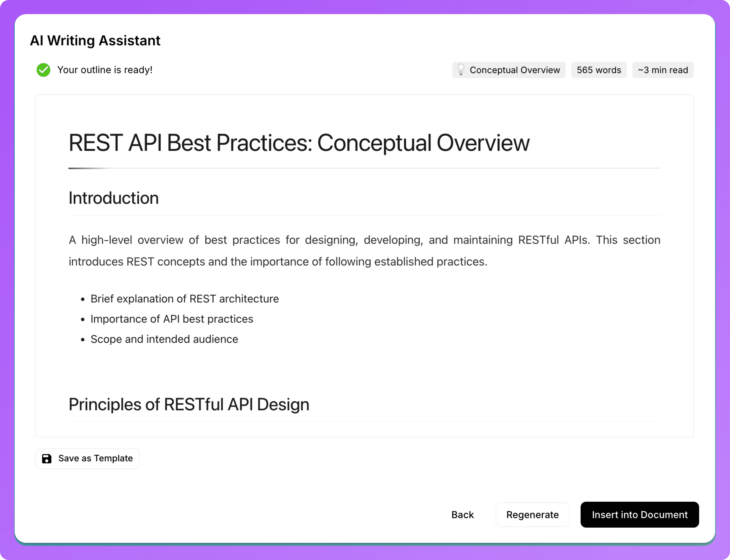Click the 'Principles of RESTful API Design' heading
The width and height of the screenshot is (730, 560).
tap(189, 405)
